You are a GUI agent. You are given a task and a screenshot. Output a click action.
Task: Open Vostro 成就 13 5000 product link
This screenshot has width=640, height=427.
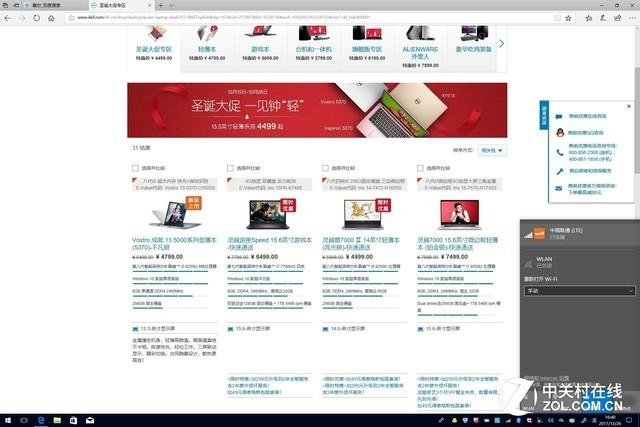(174, 244)
